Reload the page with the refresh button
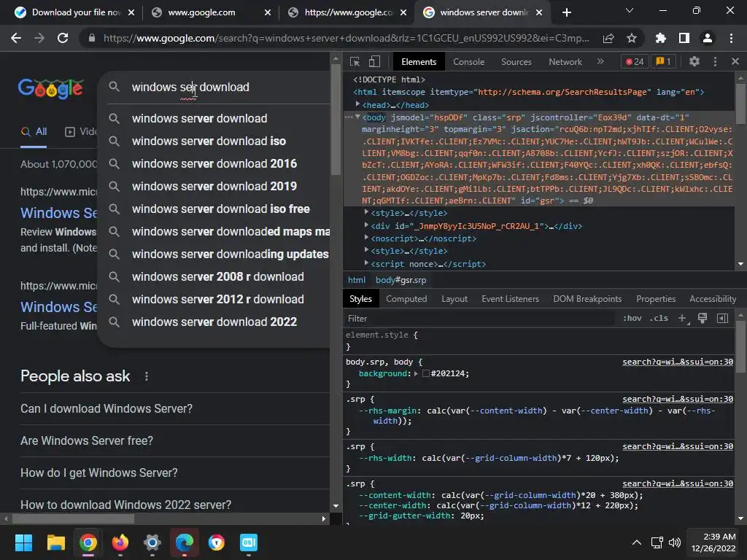 click(63, 38)
